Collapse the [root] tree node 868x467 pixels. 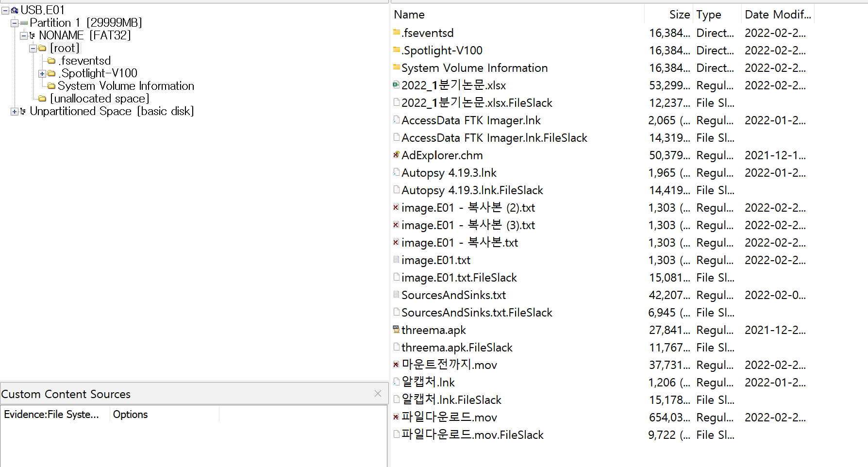tap(33, 48)
